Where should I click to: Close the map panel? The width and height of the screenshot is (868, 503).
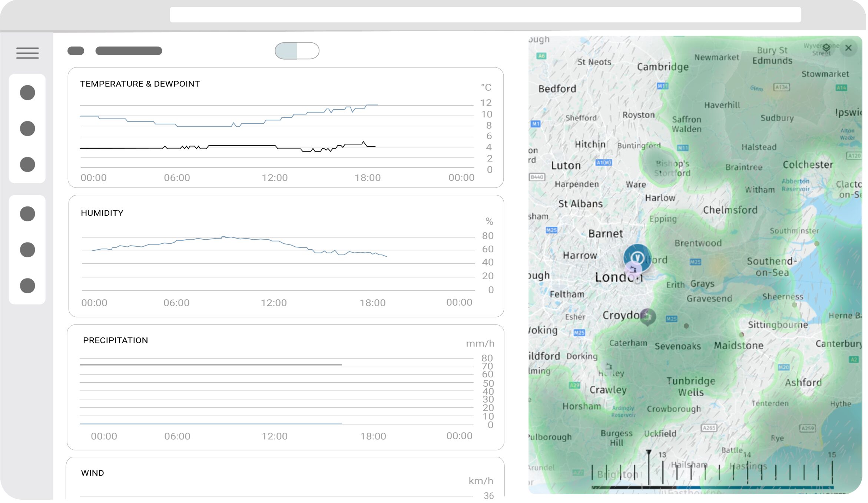pos(848,48)
